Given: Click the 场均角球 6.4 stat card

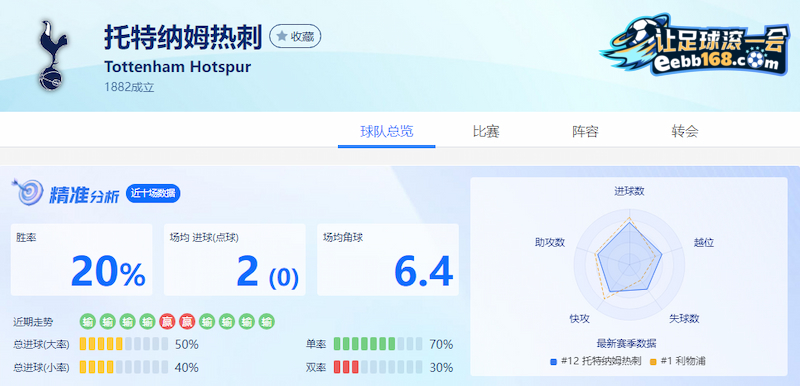Looking at the screenshot, I should [388, 260].
